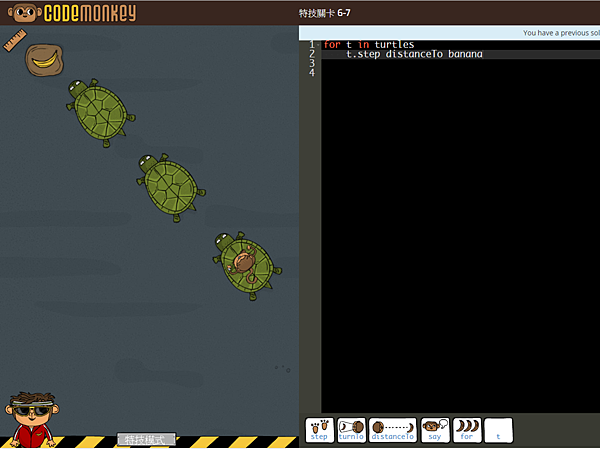This screenshot has height=449, width=600.
Task: Insert the turnTo command
Action: coord(351,430)
